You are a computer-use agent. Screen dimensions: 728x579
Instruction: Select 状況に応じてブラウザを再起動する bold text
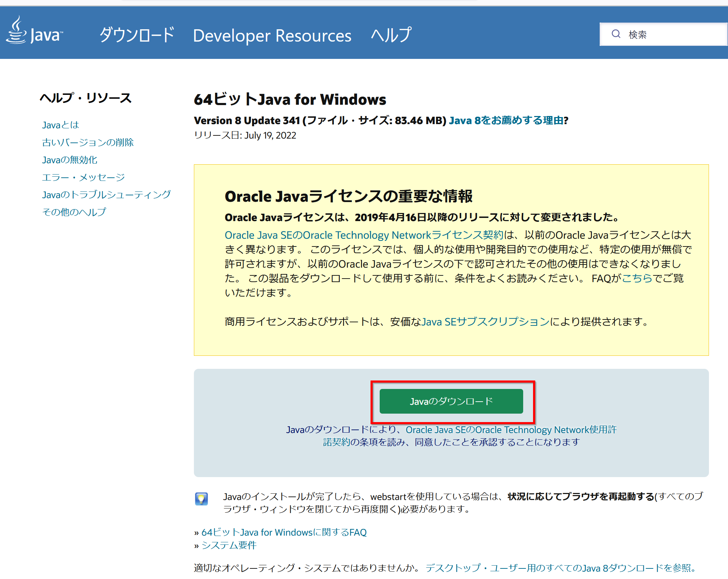tap(581, 496)
